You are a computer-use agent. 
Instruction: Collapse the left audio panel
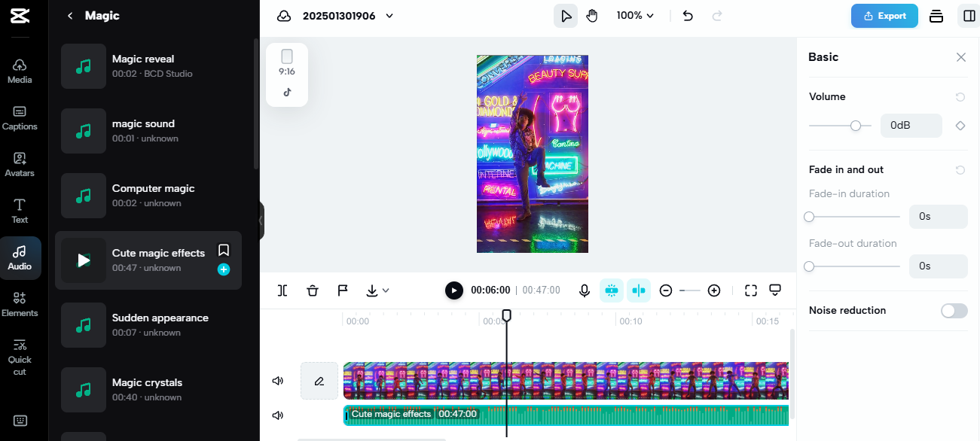[261, 220]
